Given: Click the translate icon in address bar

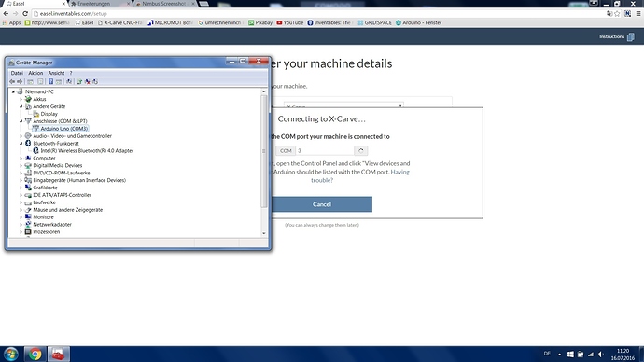Looking at the screenshot, I should [x=609, y=14].
